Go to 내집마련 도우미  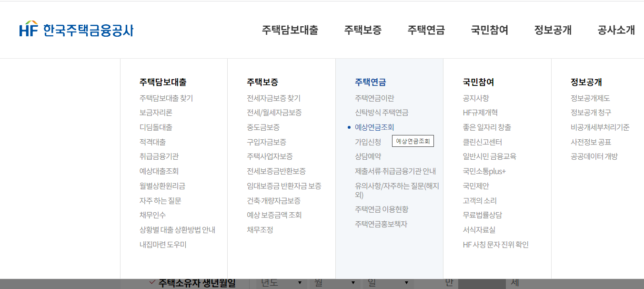click(x=163, y=245)
